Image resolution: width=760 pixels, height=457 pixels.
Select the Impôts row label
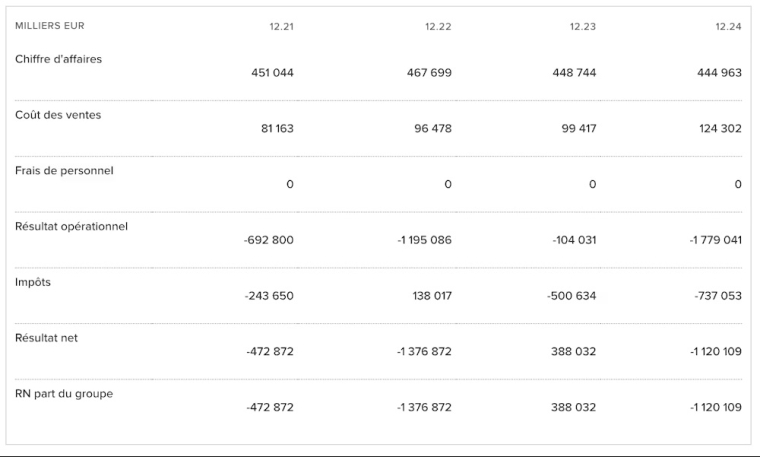[x=33, y=282]
